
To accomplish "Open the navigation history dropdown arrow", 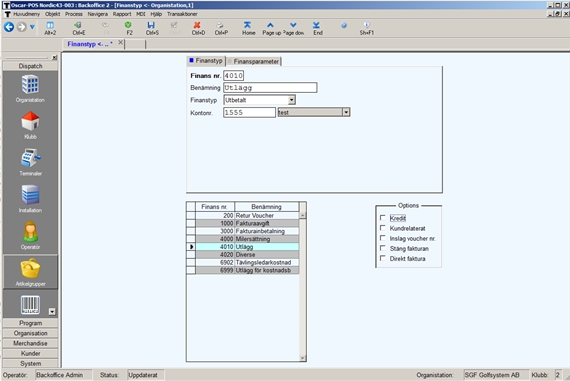I will (x=32, y=27).
